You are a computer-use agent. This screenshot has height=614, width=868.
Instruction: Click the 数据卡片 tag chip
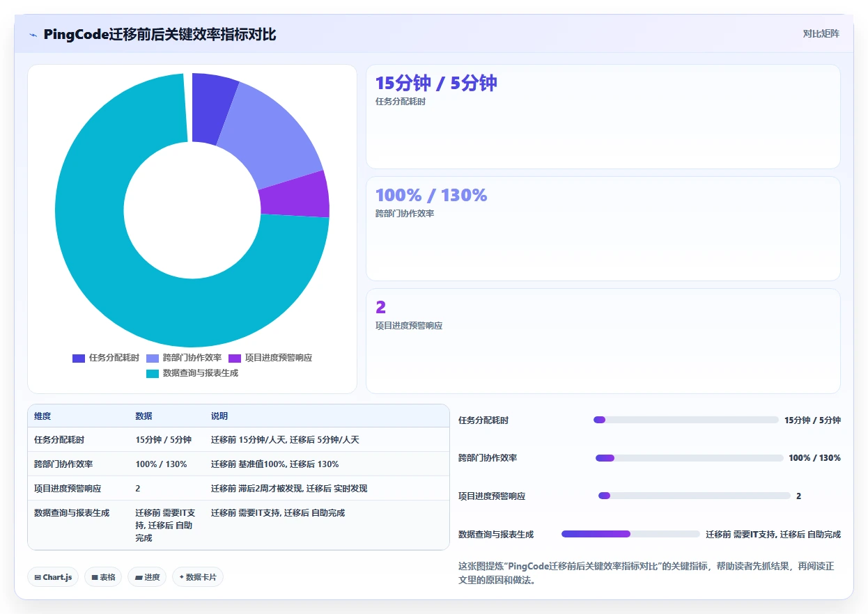coord(198,577)
